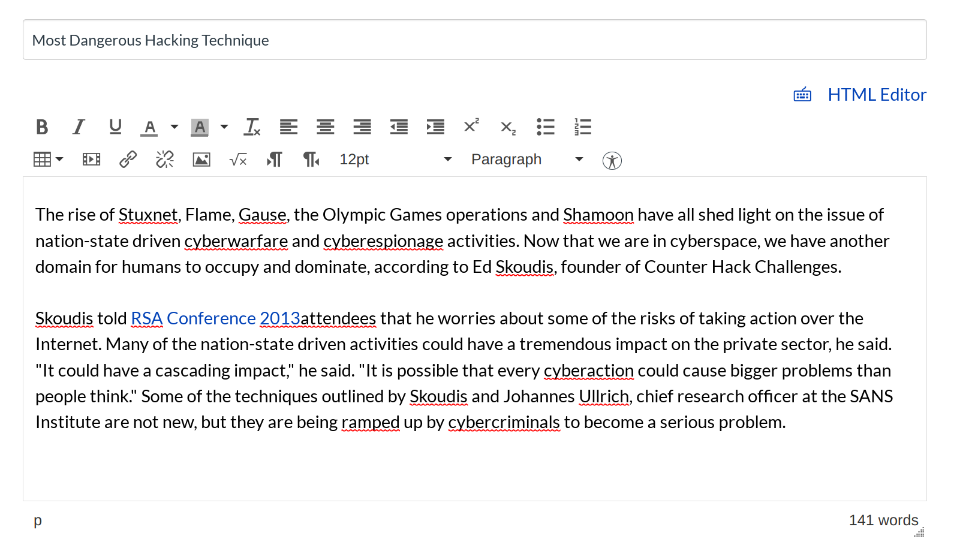
Task: Insert math equation with square root icon
Action: point(238,159)
